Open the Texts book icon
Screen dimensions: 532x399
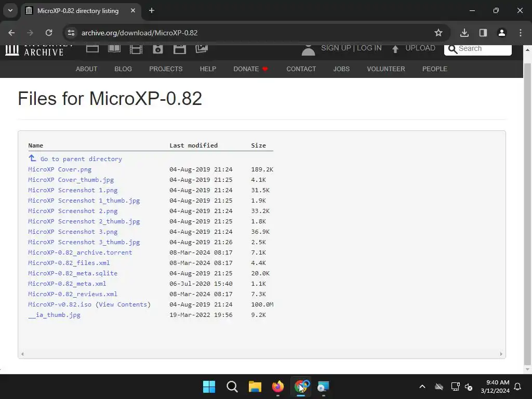coord(114,49)
